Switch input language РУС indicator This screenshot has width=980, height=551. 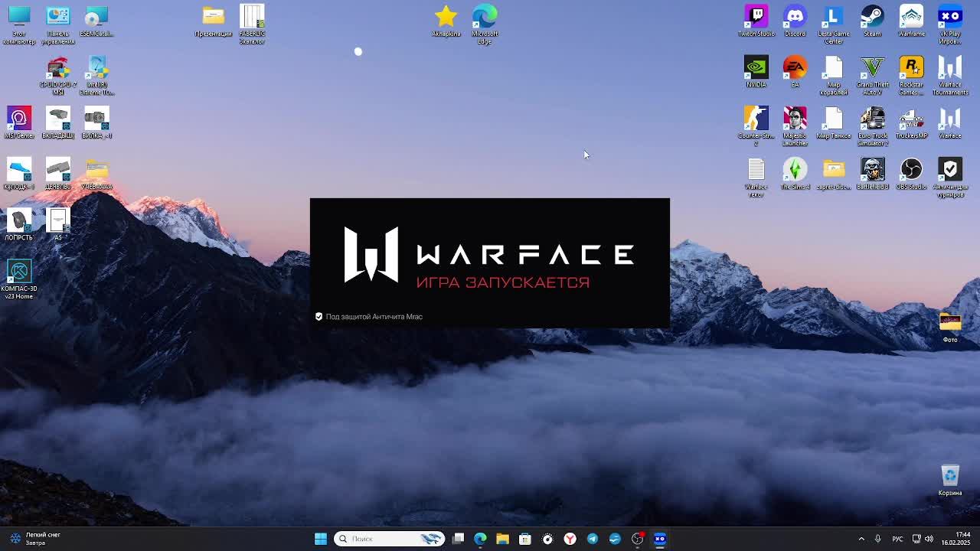click(x=897, y=539)
